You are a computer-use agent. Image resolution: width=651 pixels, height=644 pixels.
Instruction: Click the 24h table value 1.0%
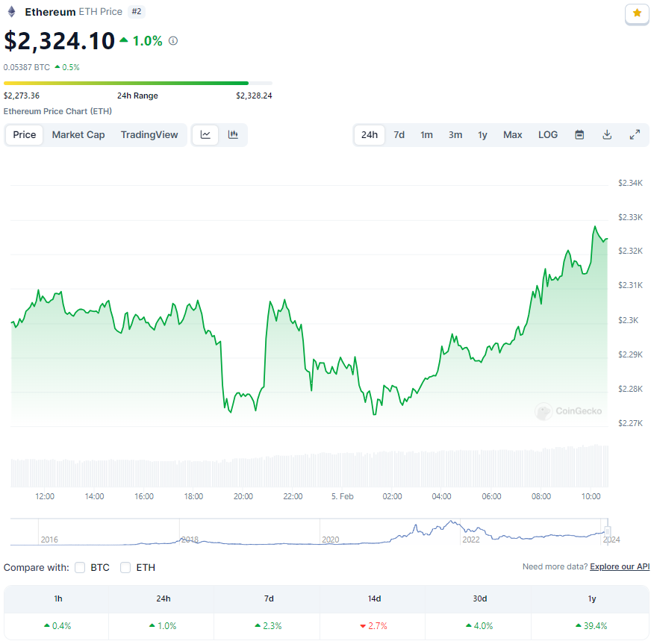[x=163, y=626]
